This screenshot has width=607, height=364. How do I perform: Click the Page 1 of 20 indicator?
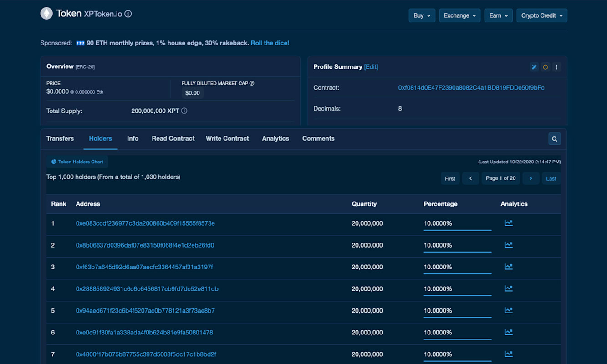pyautogui.click(x=501, y=178)
